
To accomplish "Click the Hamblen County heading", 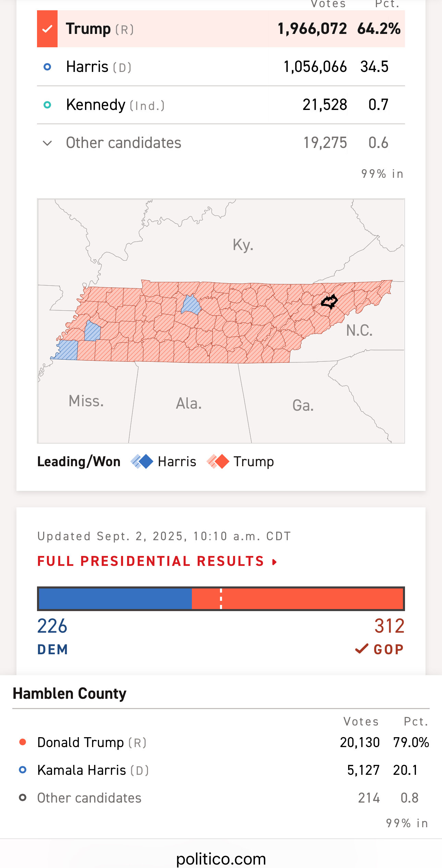I will pyautogui.click(x=70, y=694).
